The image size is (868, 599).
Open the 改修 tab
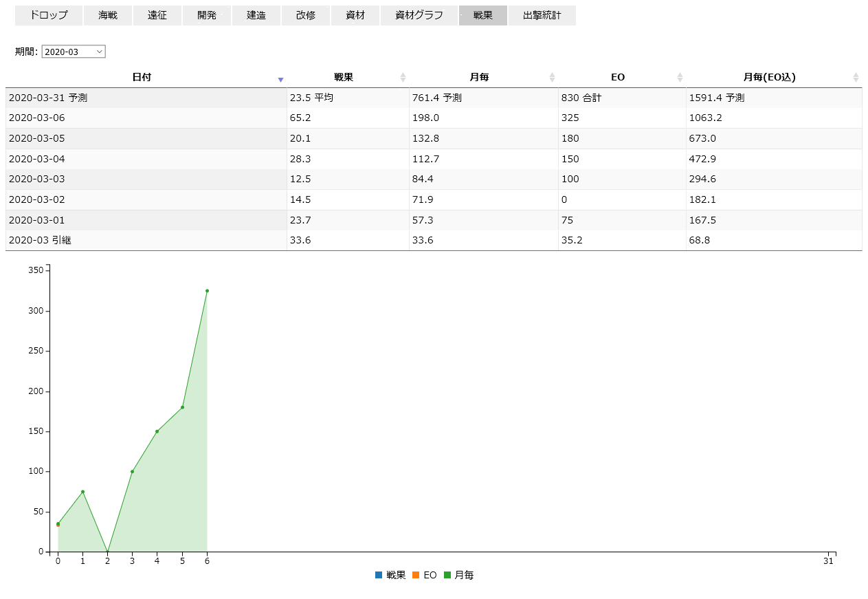tap(306, 15)
